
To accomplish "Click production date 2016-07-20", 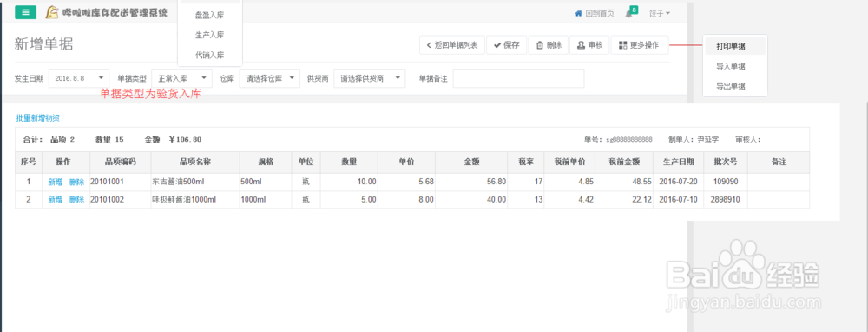I will [x=678, y=182].
